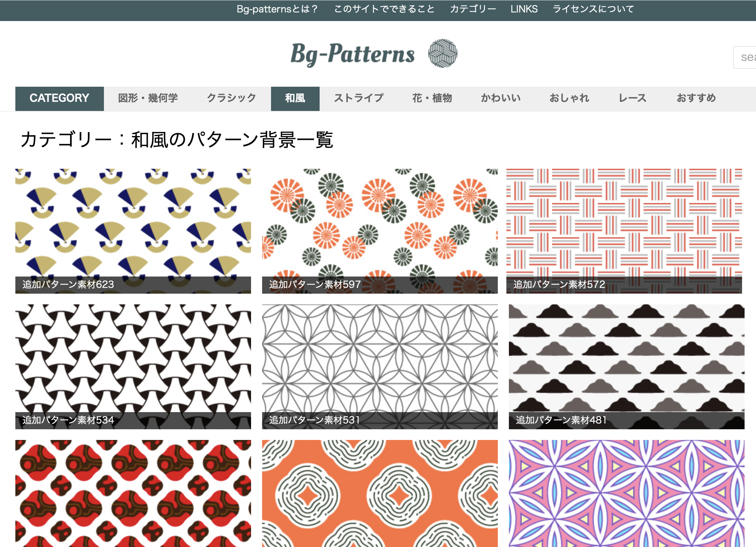Click the caption 追加パターン素材531

pos(314,420)
